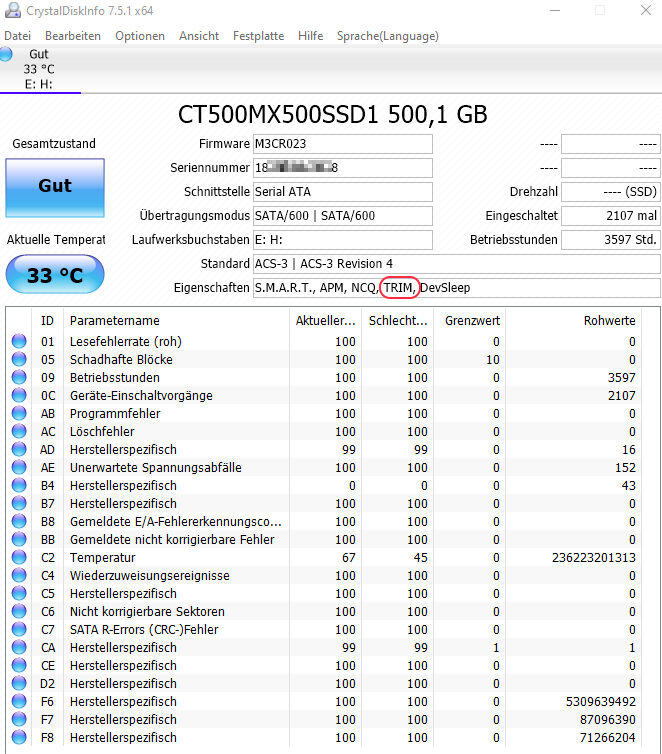Click status orb for row B7
The height and width of the screenshot is (754, 662).
(x=19, y=503)
